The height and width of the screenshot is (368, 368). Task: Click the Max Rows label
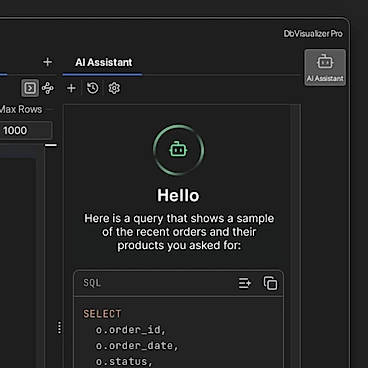(21, 109)
